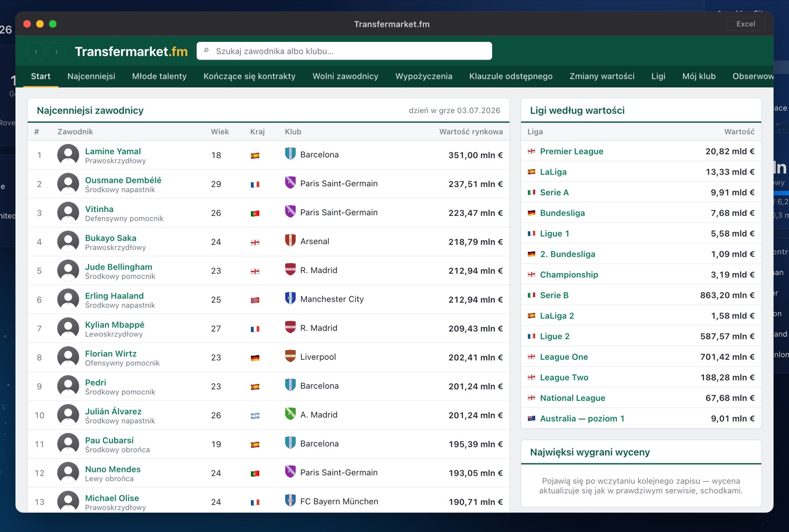Screen dimensions: 789x532
Task: Click Wartość rynkowa column header
Action: click(x=471, y=132)
